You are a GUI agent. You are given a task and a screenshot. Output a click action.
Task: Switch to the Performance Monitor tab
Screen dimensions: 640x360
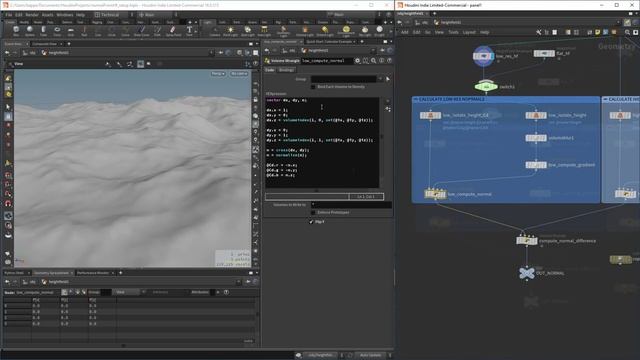coord(93,273)
